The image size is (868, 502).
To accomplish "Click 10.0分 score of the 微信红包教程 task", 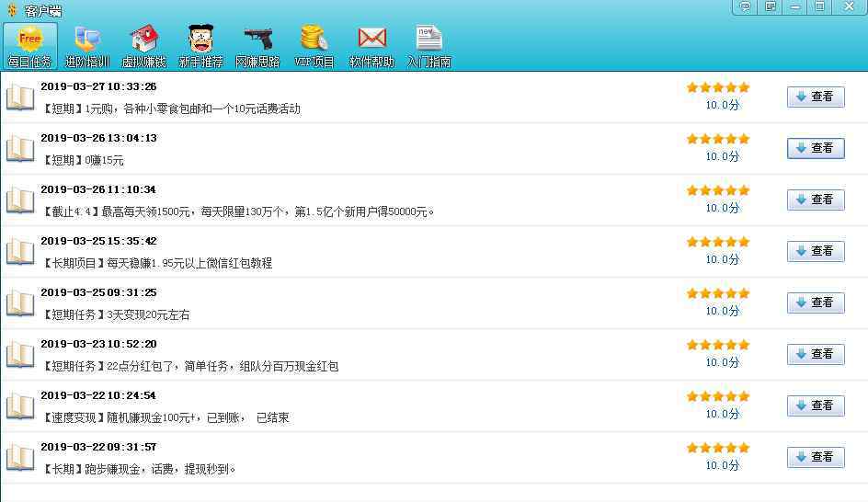I will 723,259.
